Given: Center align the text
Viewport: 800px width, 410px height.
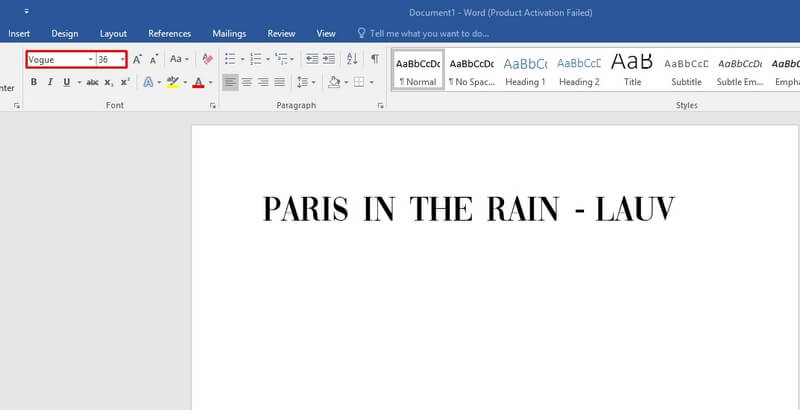Looking at the screenshot, I should [x=247, y=82].
